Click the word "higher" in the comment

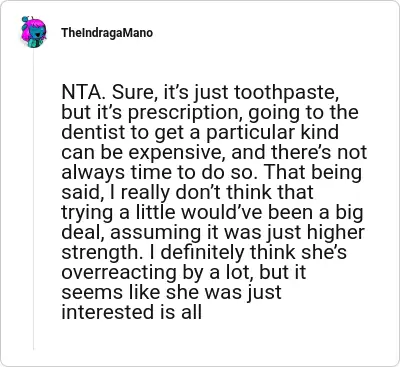336,232
